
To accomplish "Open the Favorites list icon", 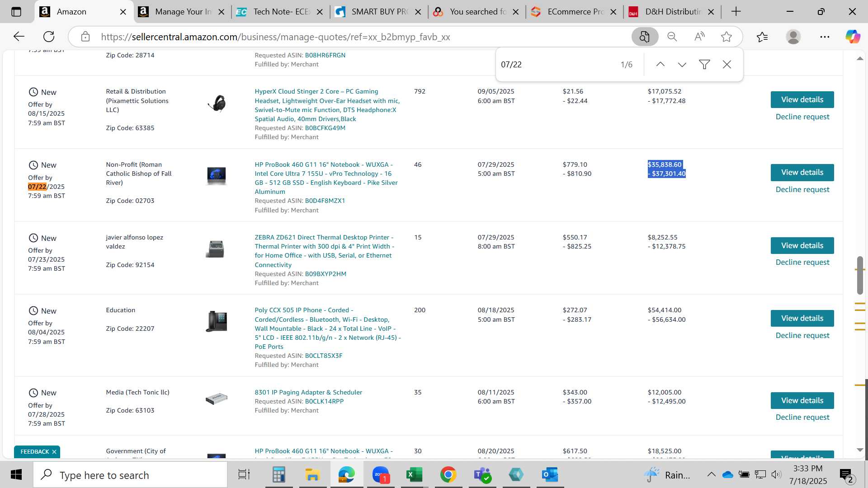I will pos(762,37).
